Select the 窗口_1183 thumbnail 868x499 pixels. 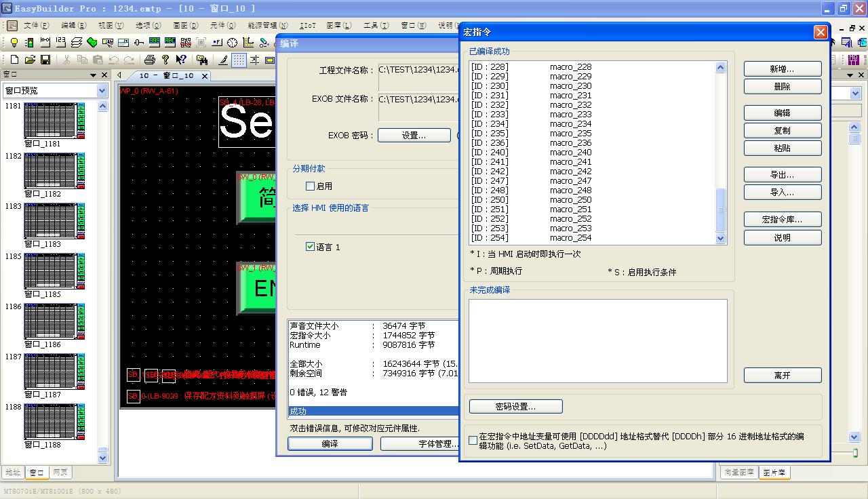pyautogui.click(x=51, y=221)
